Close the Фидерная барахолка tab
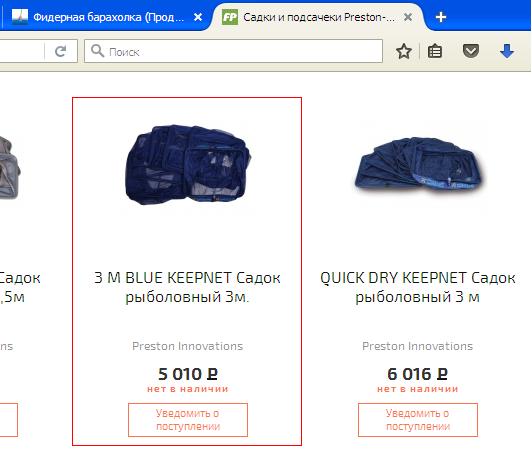Image resolution: width=532 pixels, height=465 pixels. 198,17
